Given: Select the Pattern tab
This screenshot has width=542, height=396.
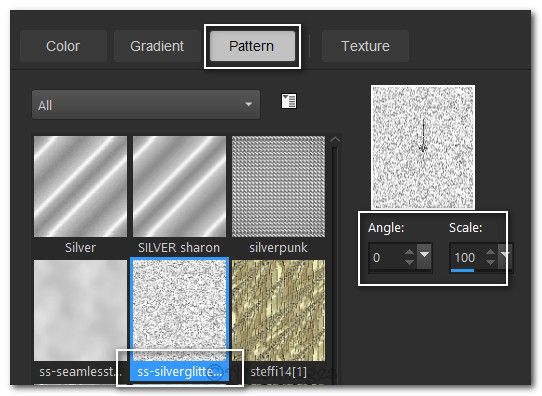Looking at the screenshot, I should tap(252, 46).
